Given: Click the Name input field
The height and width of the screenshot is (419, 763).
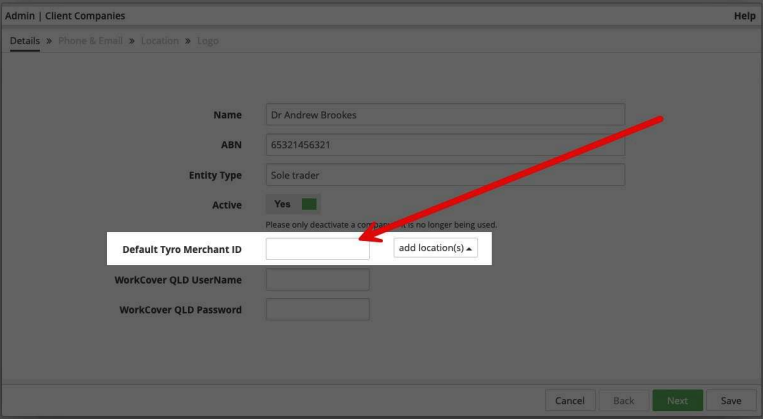Looking at the screenshot, I should (x=445, y=115).
